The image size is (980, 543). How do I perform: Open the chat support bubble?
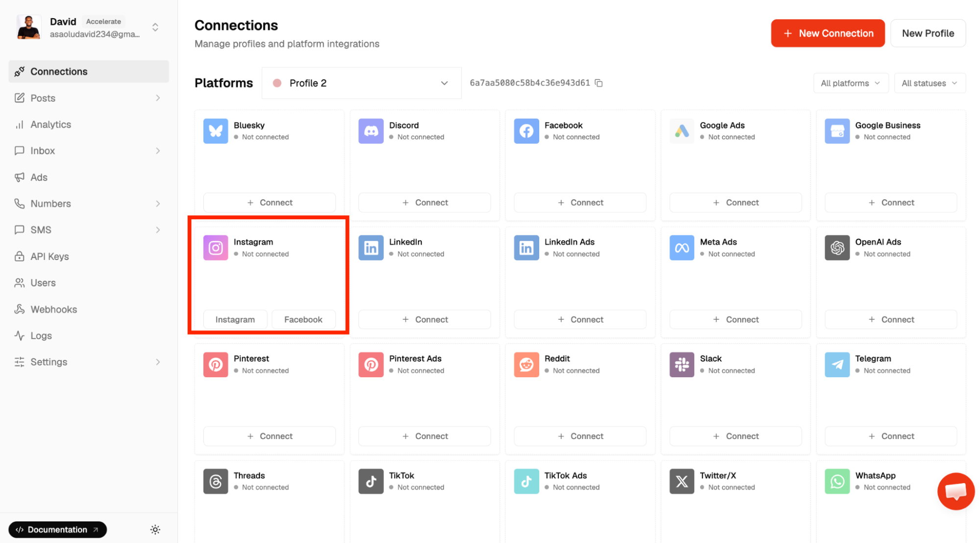click(955, 491)
